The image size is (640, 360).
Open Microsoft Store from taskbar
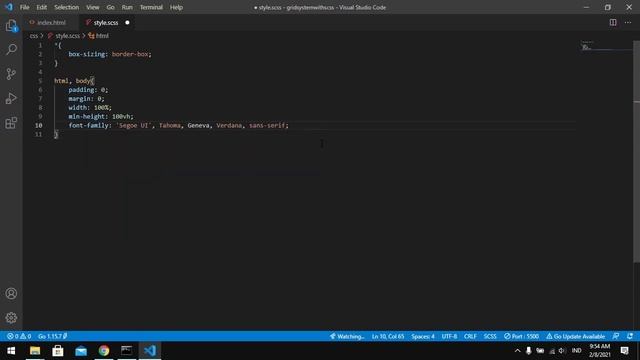coord(58,351)
